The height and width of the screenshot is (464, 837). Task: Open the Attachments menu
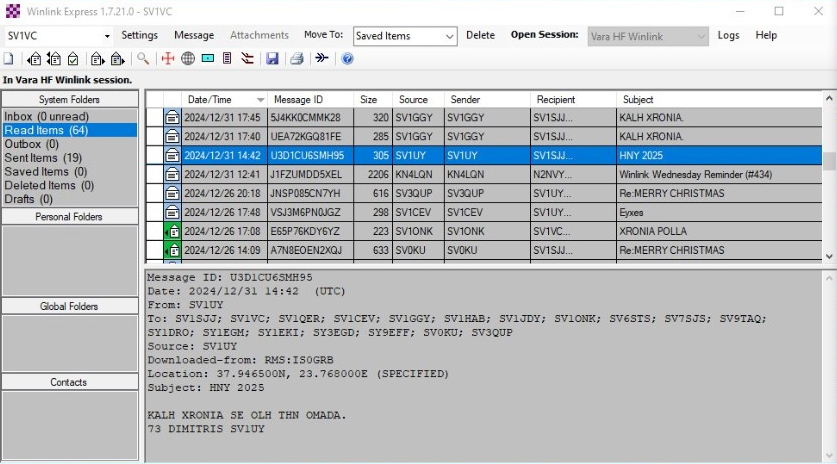259,35
